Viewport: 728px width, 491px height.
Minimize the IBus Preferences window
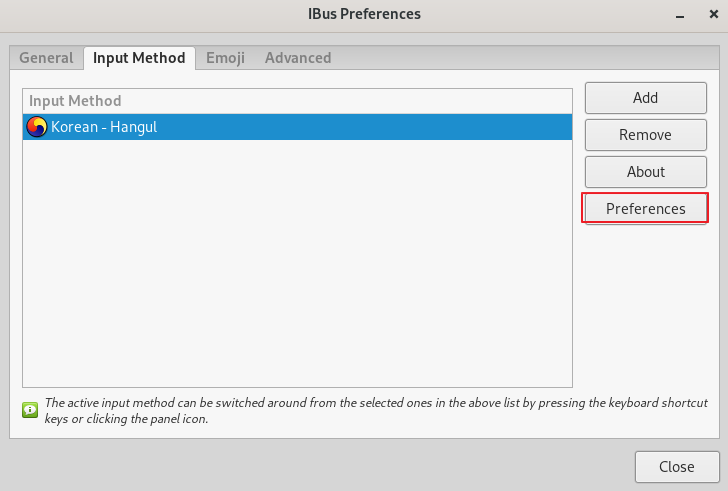pos(682,14)
